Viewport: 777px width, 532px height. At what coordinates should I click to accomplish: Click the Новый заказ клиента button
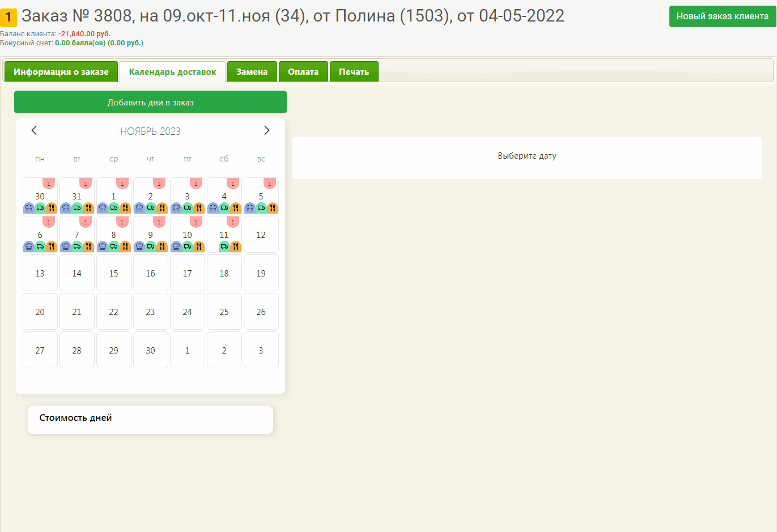pyautogui.click(x=722, y=16)
